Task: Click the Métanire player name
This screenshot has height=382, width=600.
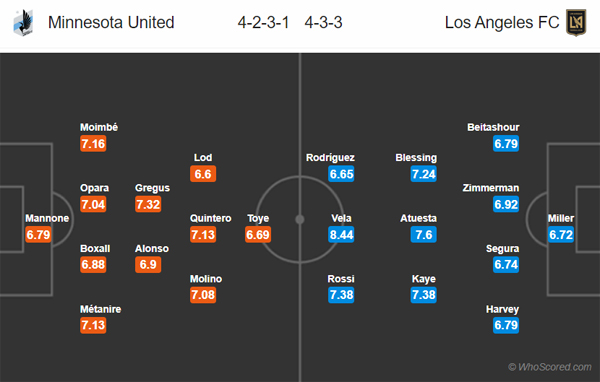Action: (101, 309)
